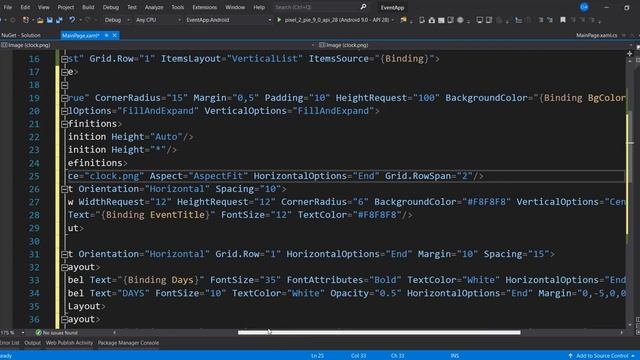Click the Col 33 status bar indicator
This screenshot has height=360, width=640.
358,356
